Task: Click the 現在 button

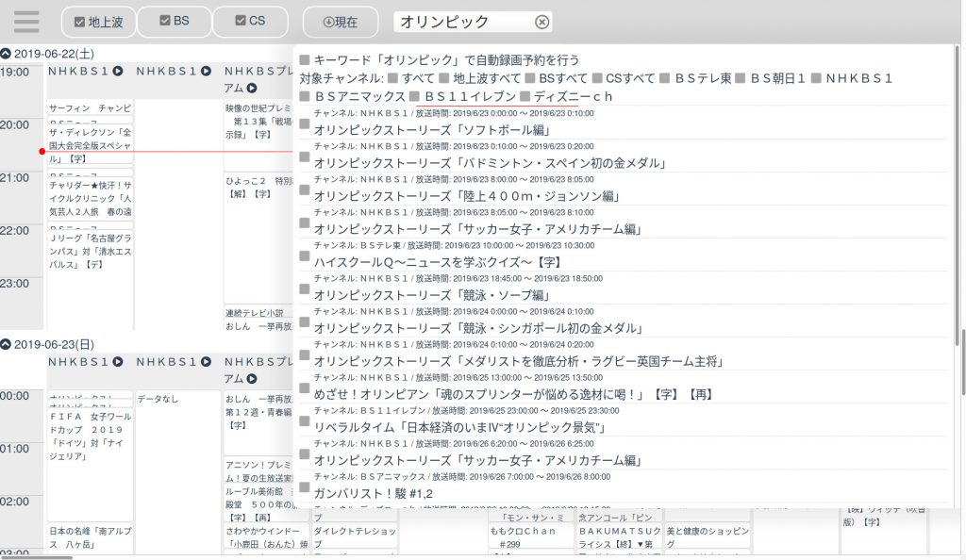Action: pos(340,22)
